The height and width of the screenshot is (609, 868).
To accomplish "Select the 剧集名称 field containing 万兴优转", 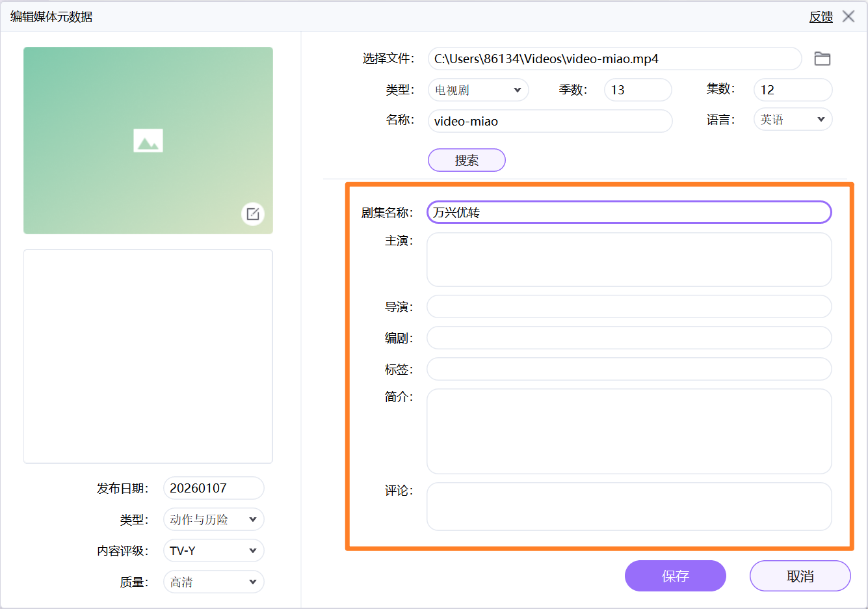I will 628,211.
